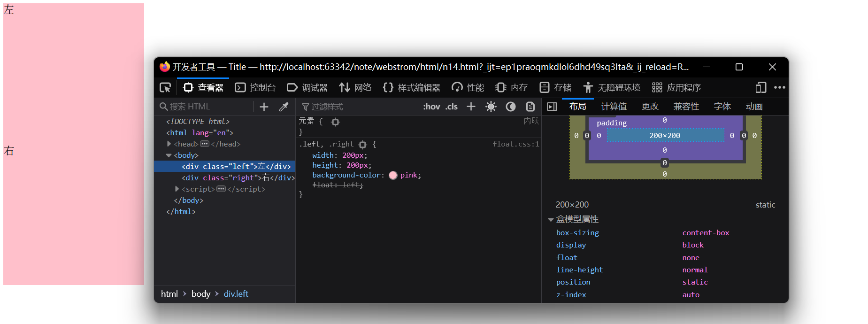Switch to the Console tab
Viewport: 868px width, 324px height.
pyautogui.click(x=255, y=88)
